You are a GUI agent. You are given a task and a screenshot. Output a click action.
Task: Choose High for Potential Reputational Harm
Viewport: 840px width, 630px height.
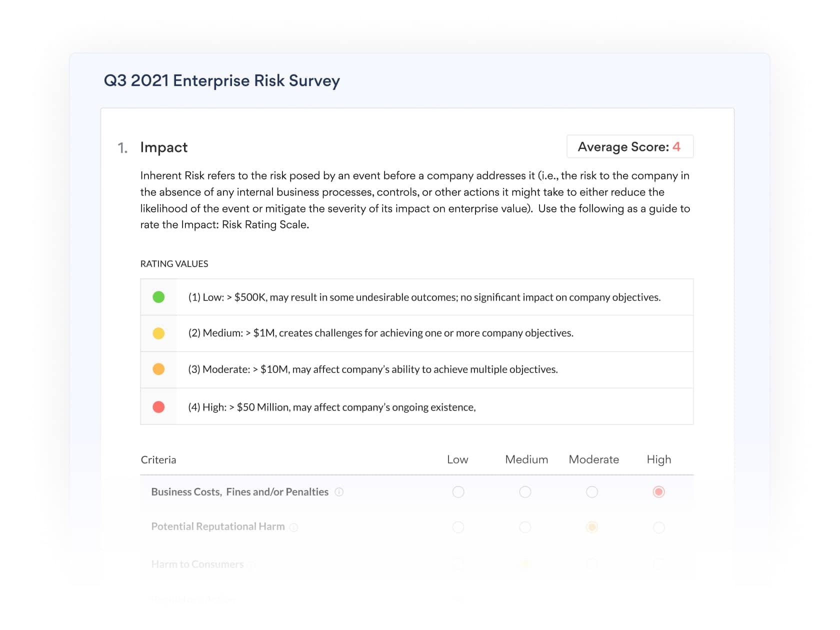(x=659, y=527)
